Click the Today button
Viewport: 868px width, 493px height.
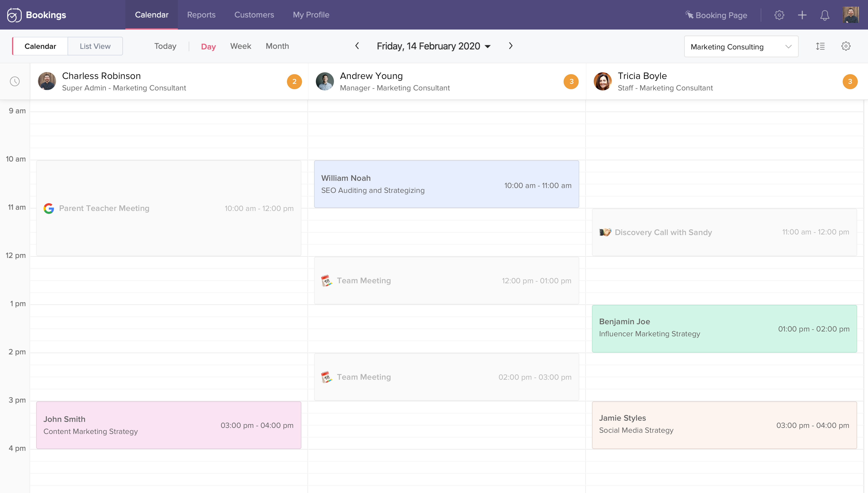click(165, 46)
